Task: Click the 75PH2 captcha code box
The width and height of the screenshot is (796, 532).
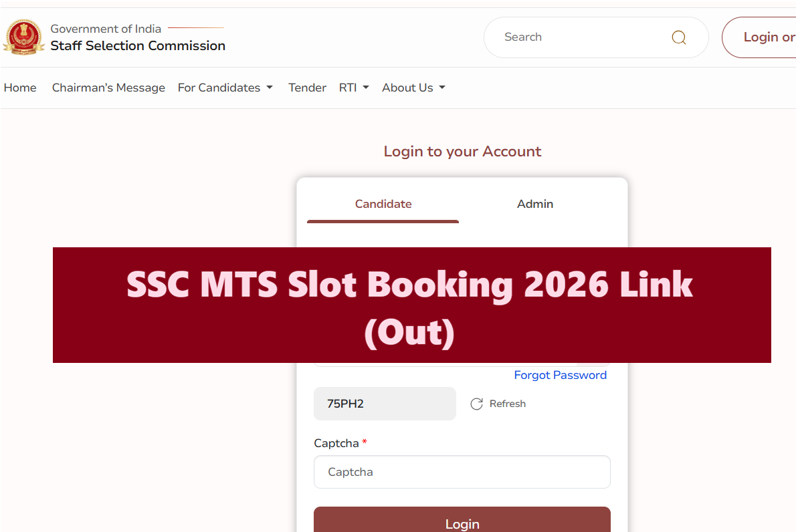Action: click(385, 404)
